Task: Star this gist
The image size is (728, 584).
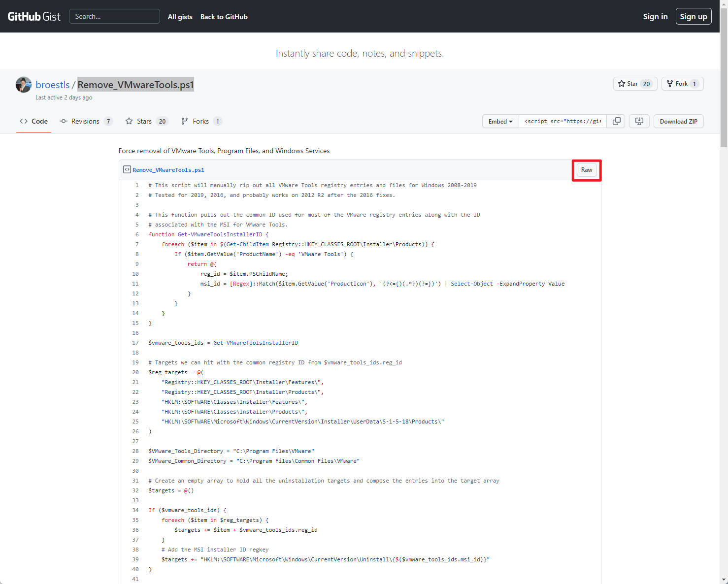Action: (634, 84)
